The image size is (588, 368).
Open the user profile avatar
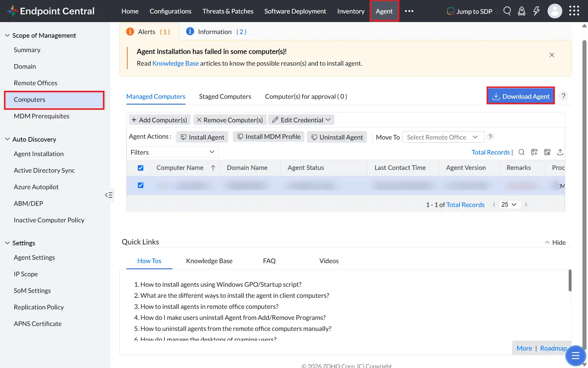(x=555, y=11)
